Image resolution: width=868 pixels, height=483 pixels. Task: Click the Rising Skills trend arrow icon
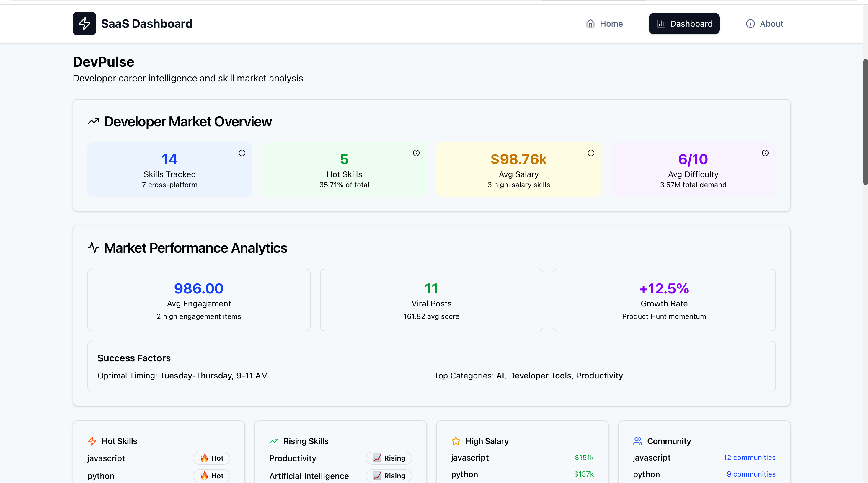(274, 441)
